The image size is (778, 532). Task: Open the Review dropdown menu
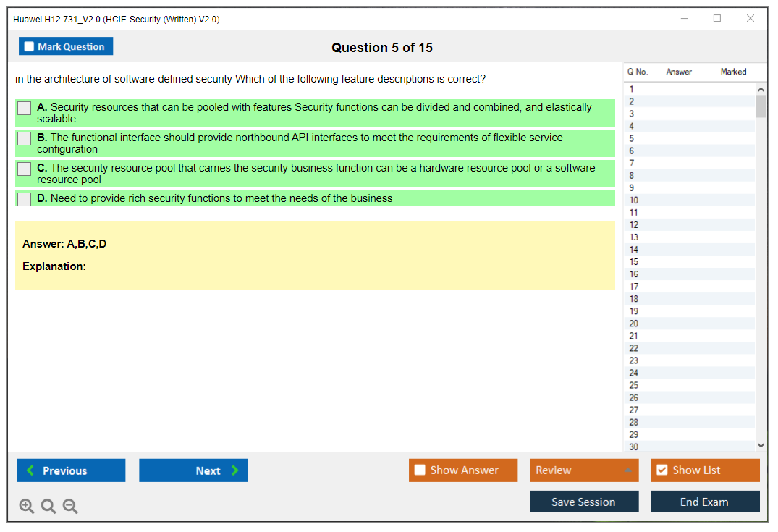coord(584,470)
